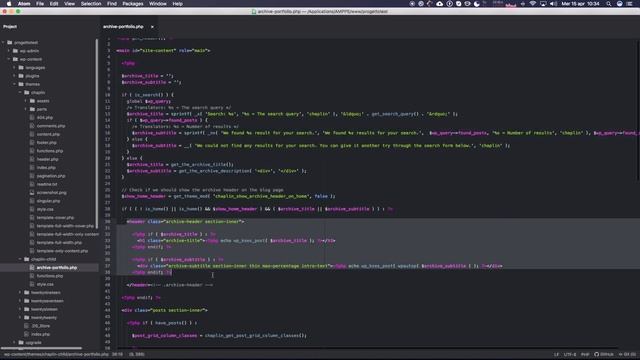Expand the languages folder
Image resolution: width=640 pixels, height=360 pixels.
14,68
